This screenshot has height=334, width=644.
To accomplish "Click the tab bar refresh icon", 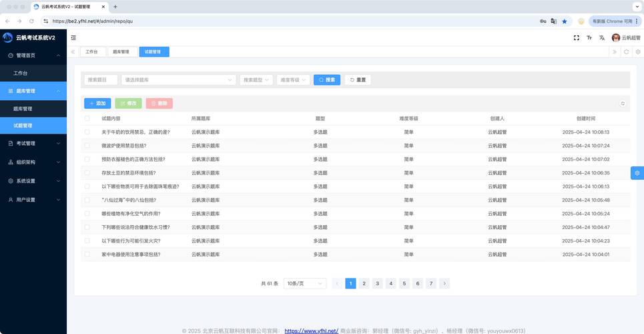I will coord(626,51).
